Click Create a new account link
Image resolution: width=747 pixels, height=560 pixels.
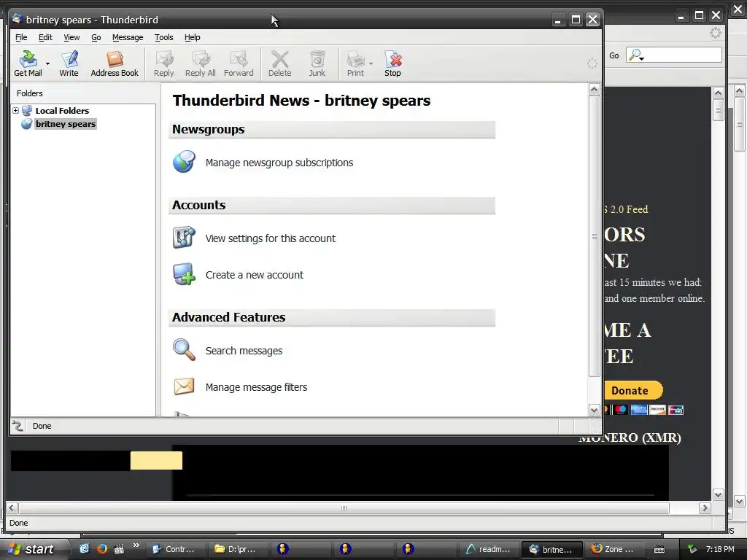[255, 275]
